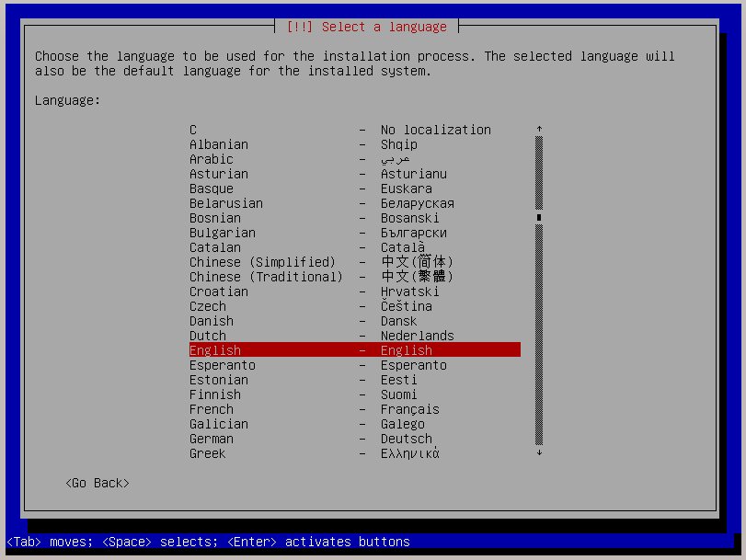746x560 pixels.
Task: Activate the Go Back button
Action: (98, 484)
